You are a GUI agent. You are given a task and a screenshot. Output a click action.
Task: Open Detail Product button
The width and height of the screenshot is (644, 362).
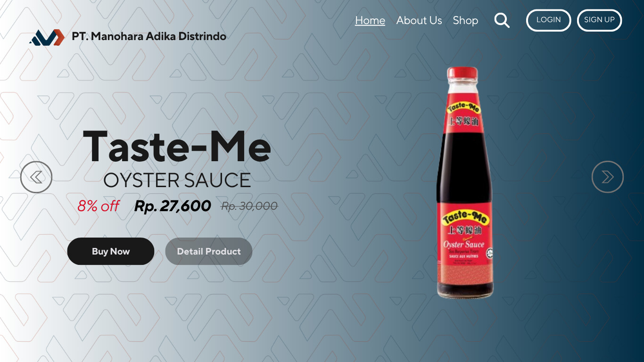(x=209, y=251)
